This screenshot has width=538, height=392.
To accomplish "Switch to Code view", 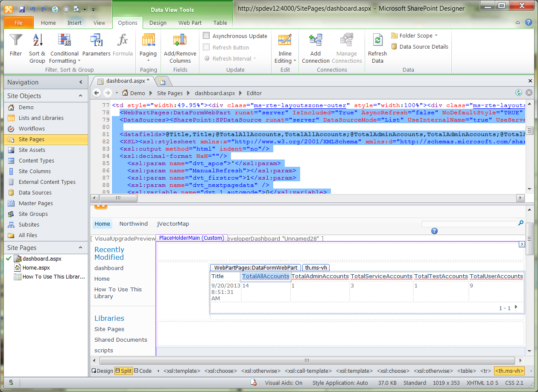I will tap(143, 371).
